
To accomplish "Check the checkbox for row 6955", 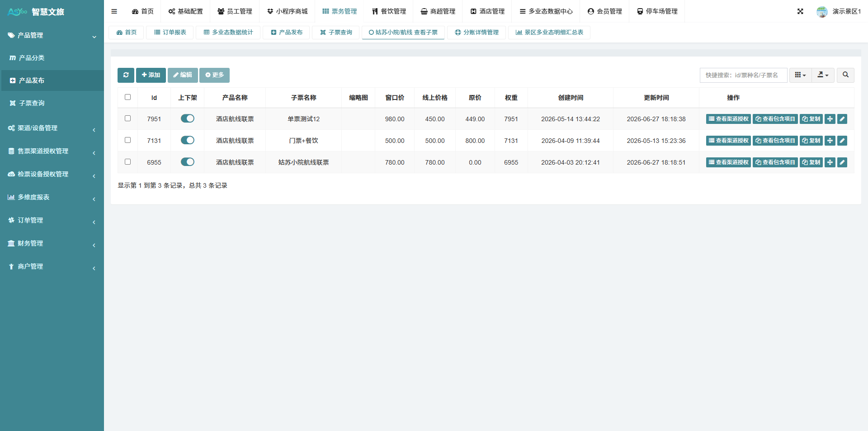I will (x=127, y=162).
